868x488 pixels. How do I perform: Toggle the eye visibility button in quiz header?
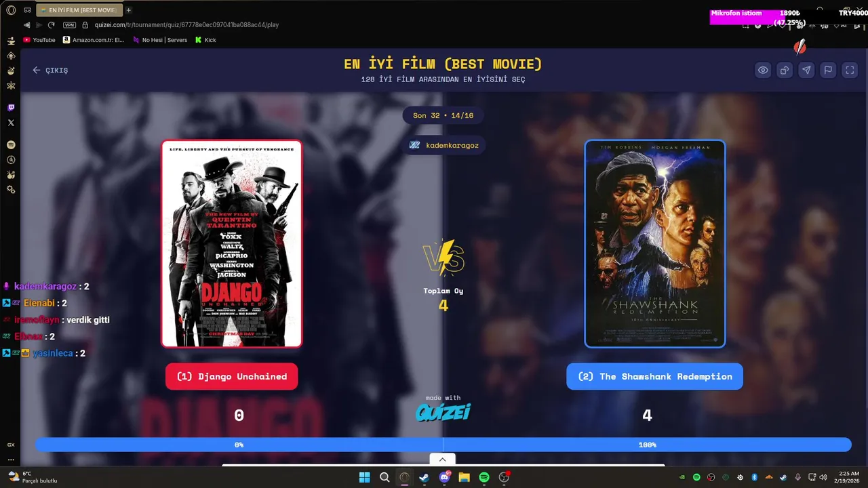tap(764, 70)
